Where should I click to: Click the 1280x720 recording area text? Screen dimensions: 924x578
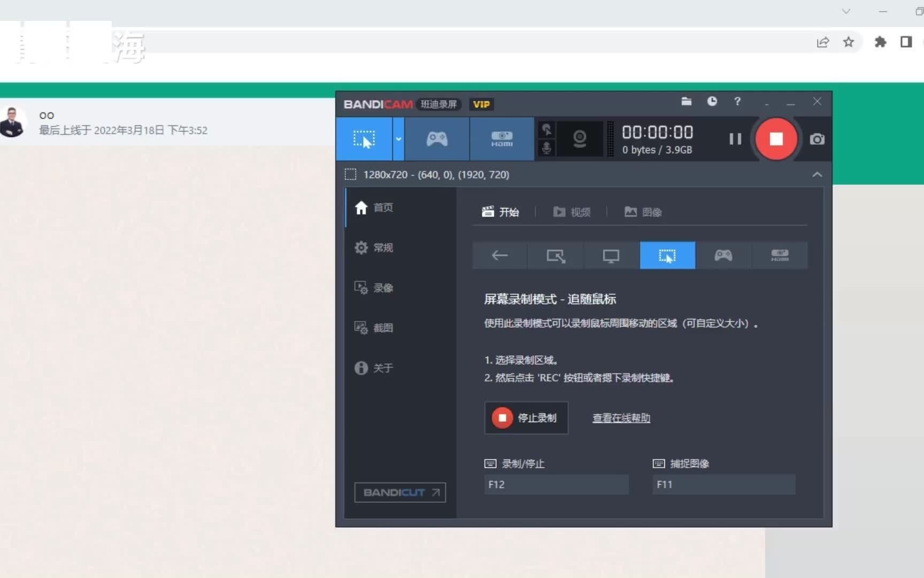point(436,174)
